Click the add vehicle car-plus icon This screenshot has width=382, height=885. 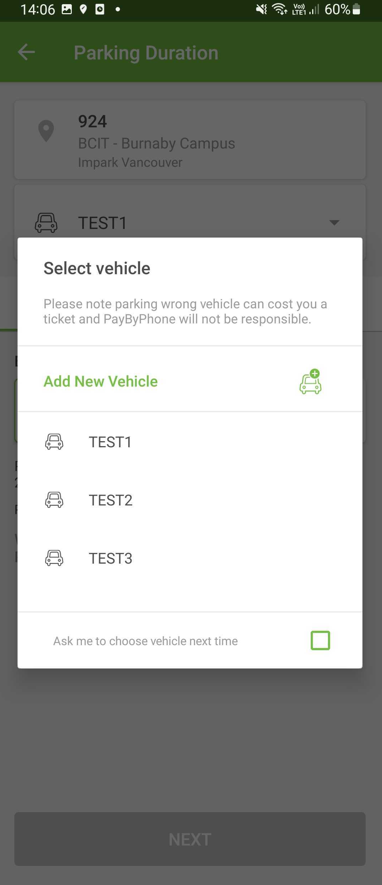tap(310, 382)
